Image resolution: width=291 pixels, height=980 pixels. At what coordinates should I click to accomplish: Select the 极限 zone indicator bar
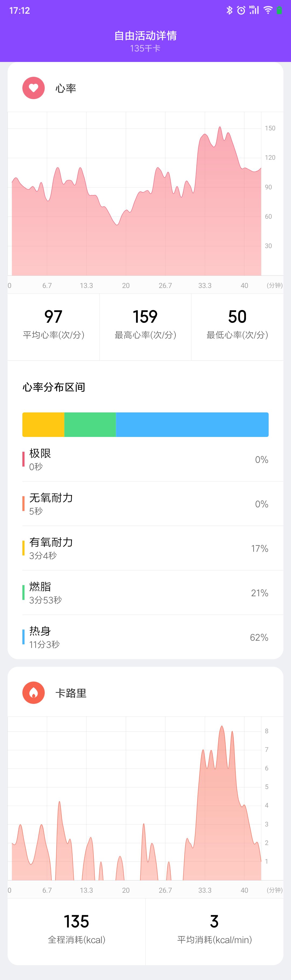click(x=24, y=459)
